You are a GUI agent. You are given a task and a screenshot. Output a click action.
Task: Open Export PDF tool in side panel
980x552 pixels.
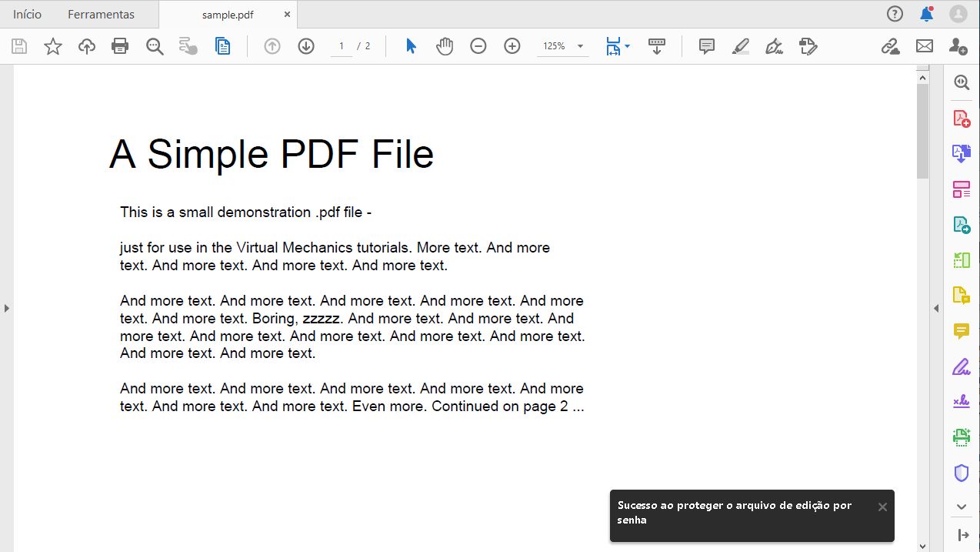click(x=962, y=225)
